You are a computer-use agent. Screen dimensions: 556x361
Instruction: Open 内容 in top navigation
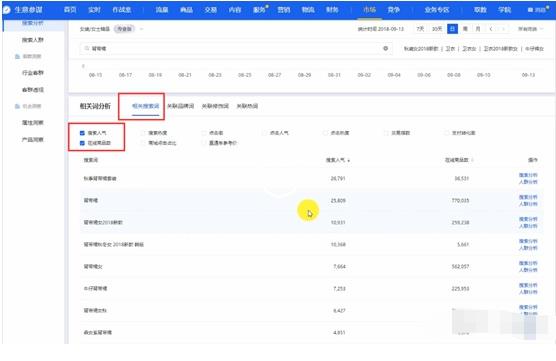(x=235, y=10)
